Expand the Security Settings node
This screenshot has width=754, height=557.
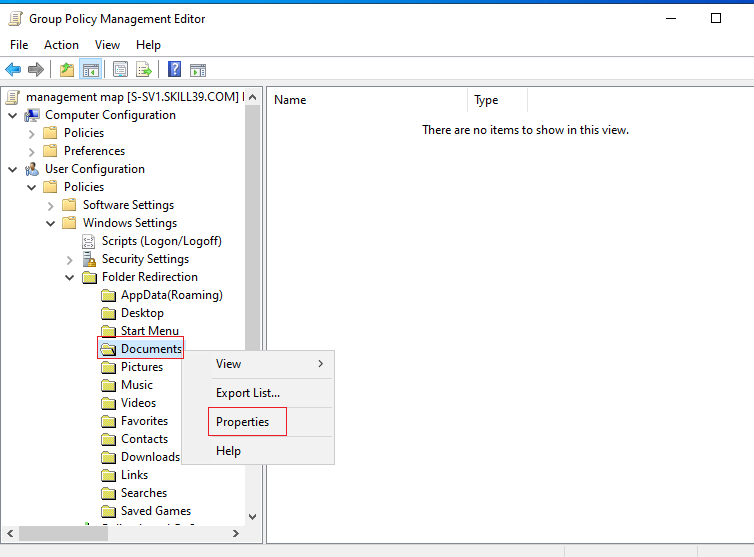(70, 260)
